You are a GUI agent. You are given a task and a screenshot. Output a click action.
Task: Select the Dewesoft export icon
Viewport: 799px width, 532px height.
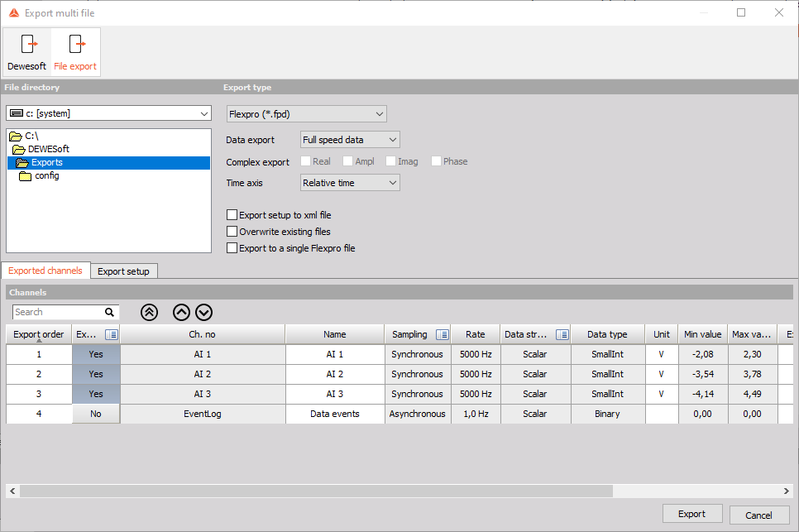tap(26, 52)
